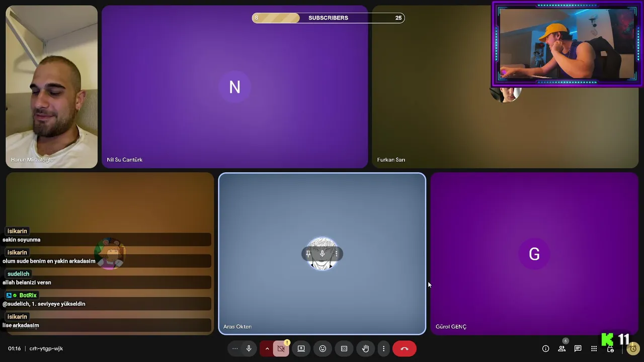Screen dimensions: 644x362
Task: Turn the camera back on
Action: 281,348
